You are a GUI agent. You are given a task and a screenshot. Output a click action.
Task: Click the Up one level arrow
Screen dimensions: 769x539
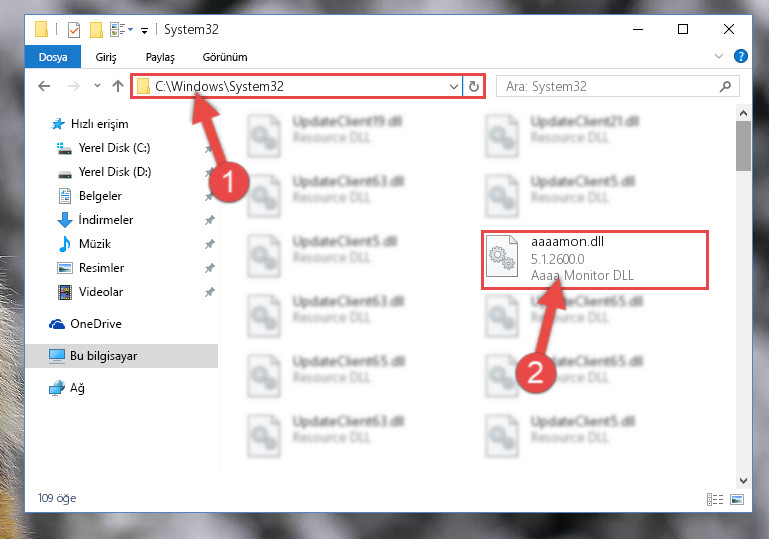pyautogui.click(x=118, y=86)
